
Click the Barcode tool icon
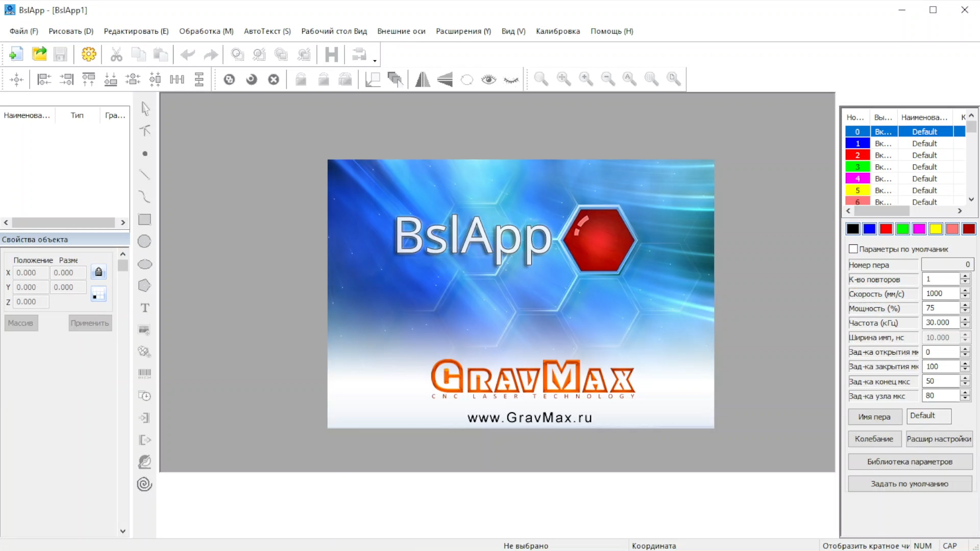pos(145,374)
